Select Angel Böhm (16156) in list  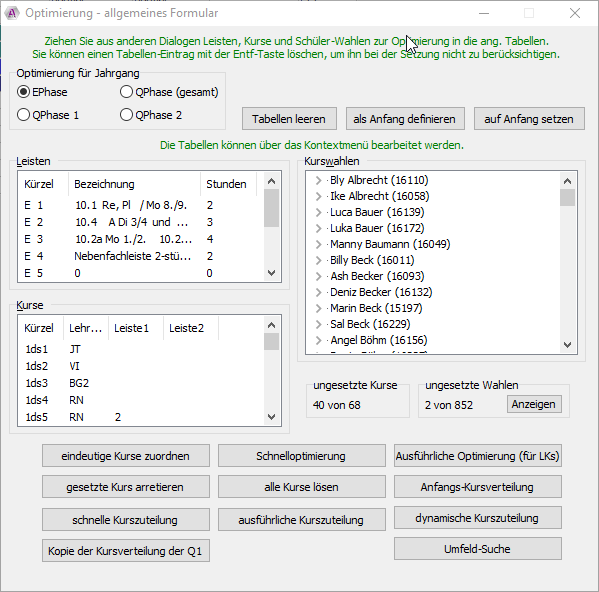click(379, 340)
